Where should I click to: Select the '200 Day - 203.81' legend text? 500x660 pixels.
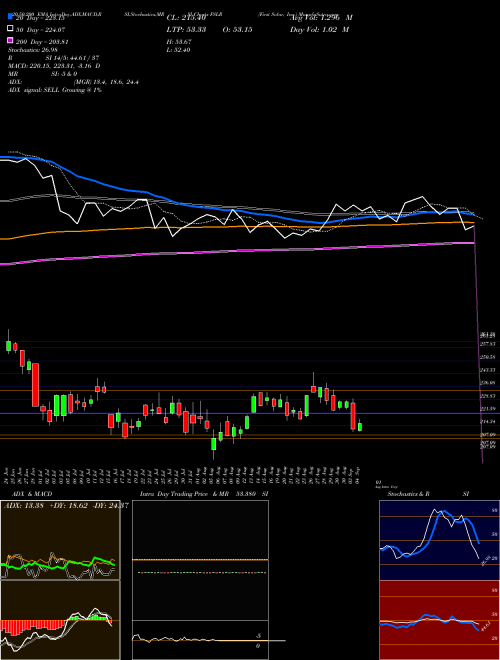click(43, 42)
